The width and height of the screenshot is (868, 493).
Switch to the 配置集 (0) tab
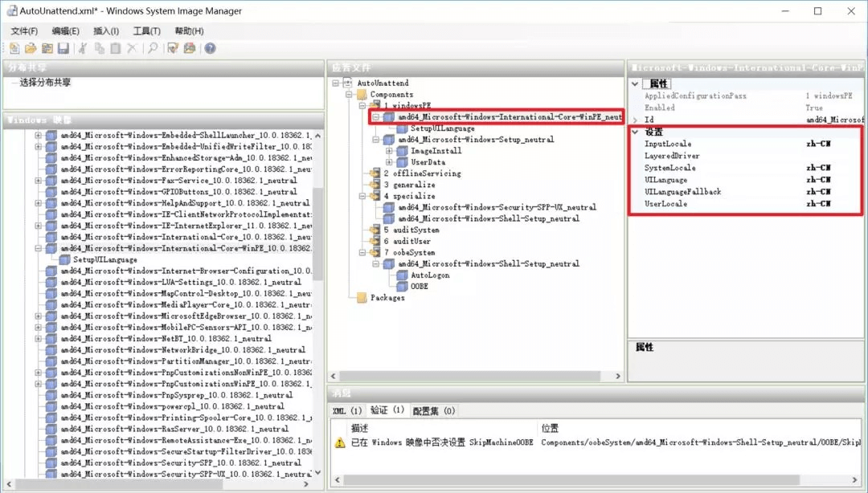[434, 410]
